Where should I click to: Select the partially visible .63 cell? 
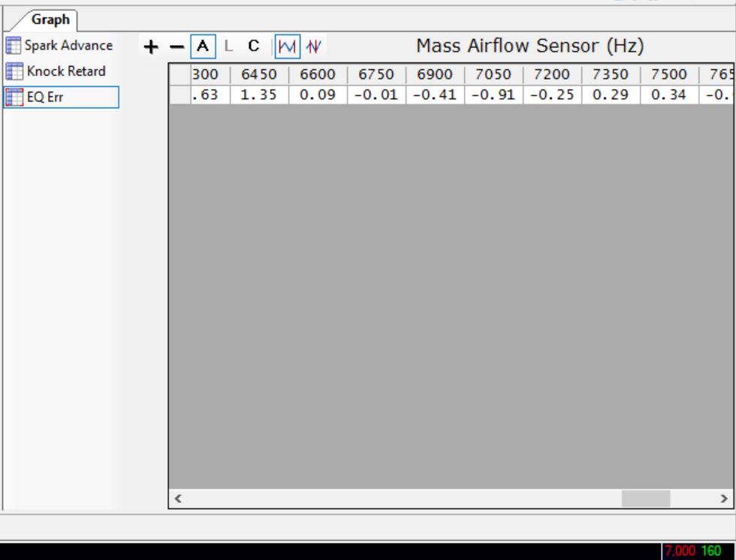pos(210,95)
